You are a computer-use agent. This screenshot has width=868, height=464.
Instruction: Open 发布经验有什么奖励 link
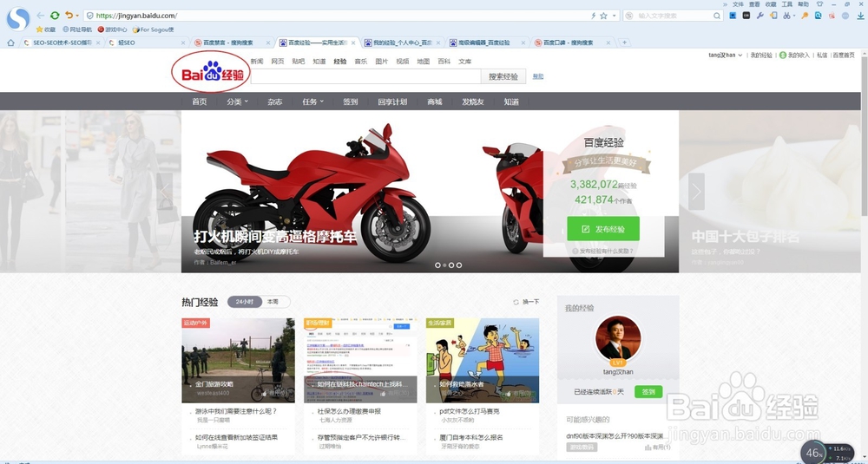click(603, 251)
